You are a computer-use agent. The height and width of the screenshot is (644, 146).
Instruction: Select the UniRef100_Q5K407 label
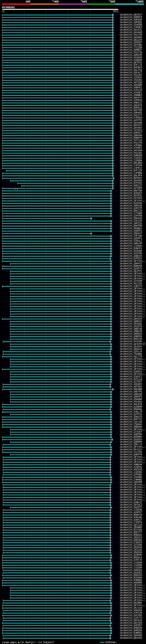coord(131,233)
